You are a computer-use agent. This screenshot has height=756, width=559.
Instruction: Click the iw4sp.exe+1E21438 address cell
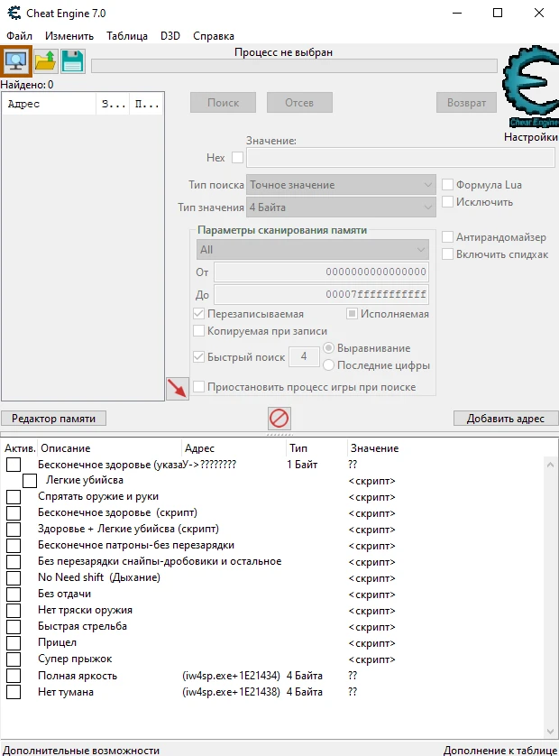(x=232, y=692)
